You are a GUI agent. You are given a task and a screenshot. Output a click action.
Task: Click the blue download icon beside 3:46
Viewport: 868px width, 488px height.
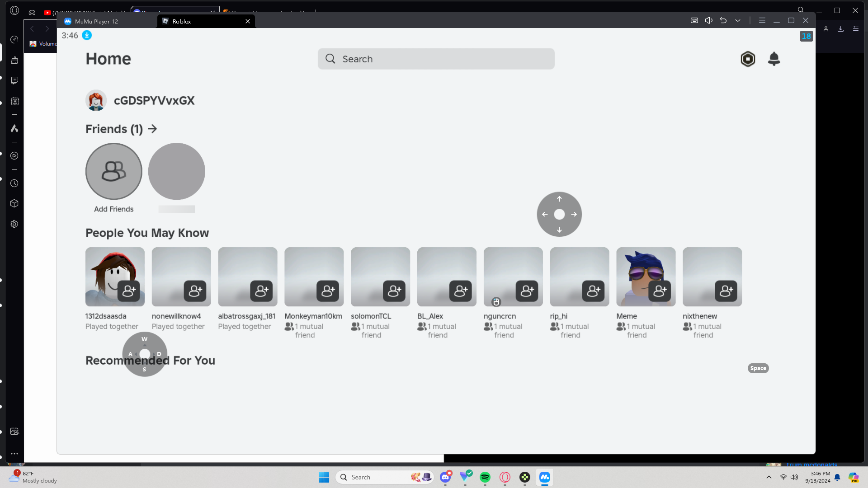pos(87,35)
